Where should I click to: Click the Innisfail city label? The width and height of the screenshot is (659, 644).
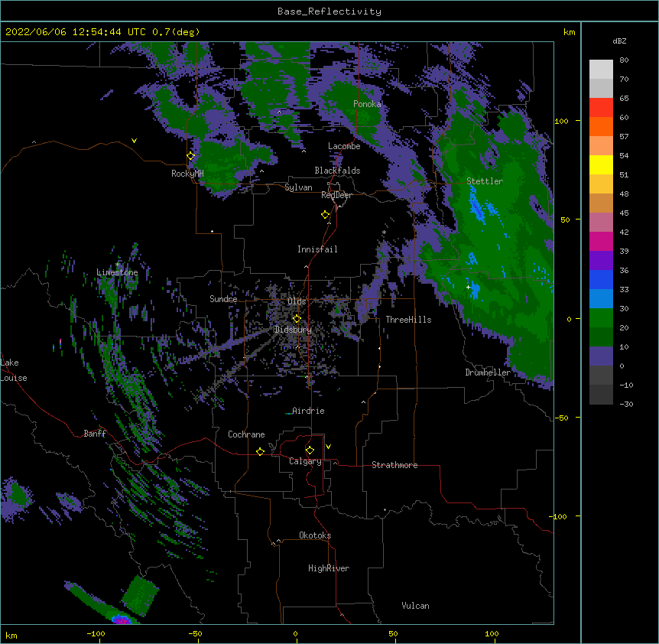tap(317, 249)
